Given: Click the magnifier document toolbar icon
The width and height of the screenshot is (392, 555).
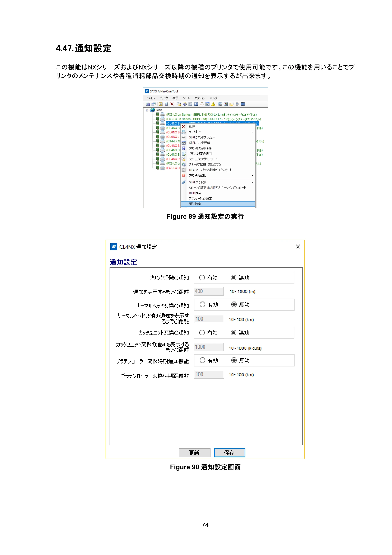Looking at the screenshot, I should point(166,104).
